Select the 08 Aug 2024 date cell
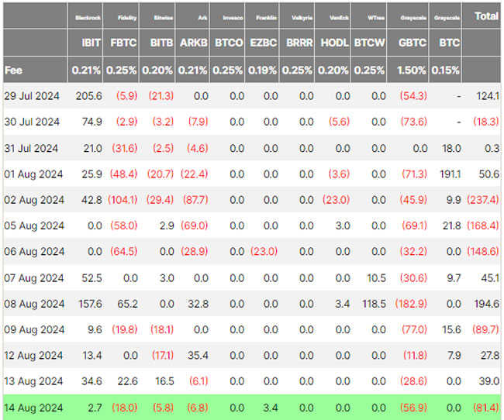The image size is (504, 420). point(32,304)
